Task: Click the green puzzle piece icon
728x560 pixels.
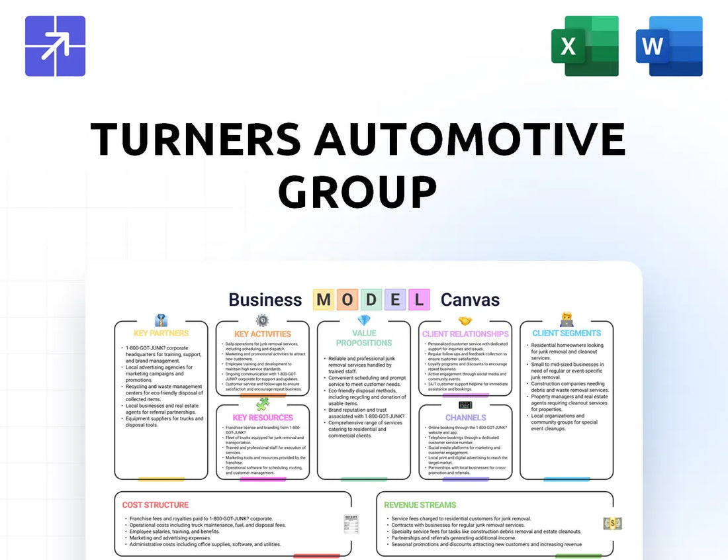Action: coord(263,404)
